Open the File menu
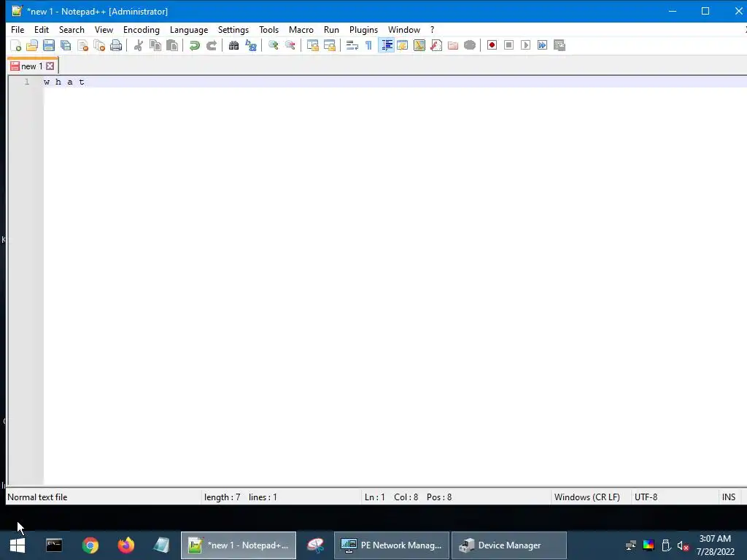 tap(18, 29)
